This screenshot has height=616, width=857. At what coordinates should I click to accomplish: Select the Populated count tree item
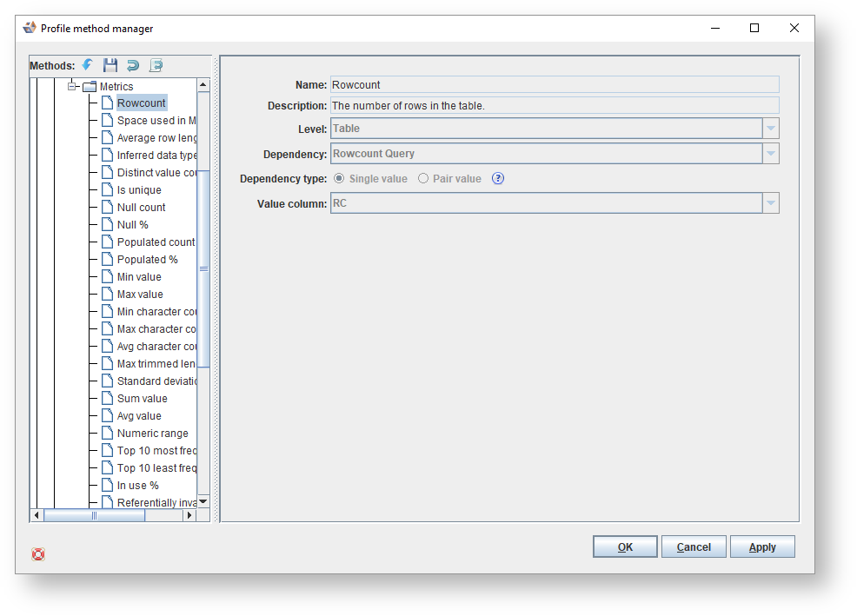coord(156,242)
